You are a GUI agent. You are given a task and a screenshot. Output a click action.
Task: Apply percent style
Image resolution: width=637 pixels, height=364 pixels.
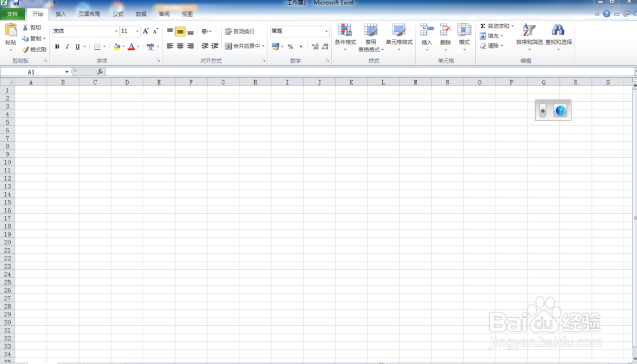click(290, 46)
